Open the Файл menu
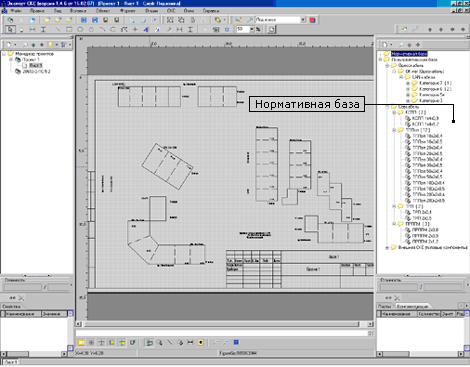 tap(16, 11)
